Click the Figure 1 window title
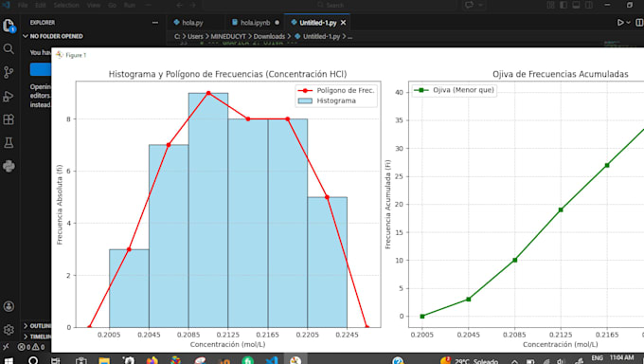 point(76,55)
